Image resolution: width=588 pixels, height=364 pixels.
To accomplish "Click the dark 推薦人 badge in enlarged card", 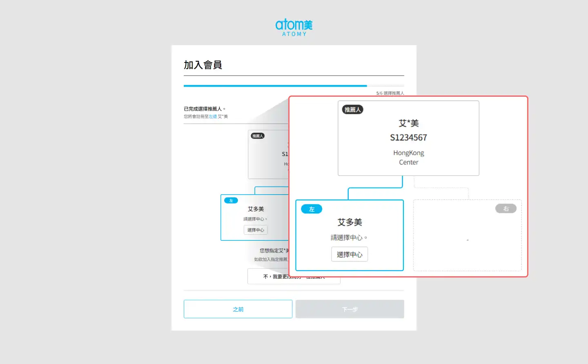I will [352, 109].
